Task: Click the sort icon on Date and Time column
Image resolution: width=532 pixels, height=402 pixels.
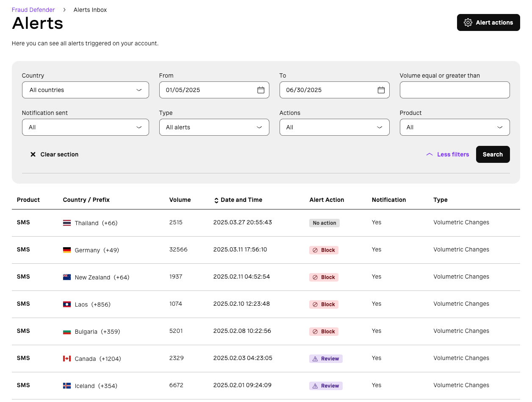Action: click(216, 200)
